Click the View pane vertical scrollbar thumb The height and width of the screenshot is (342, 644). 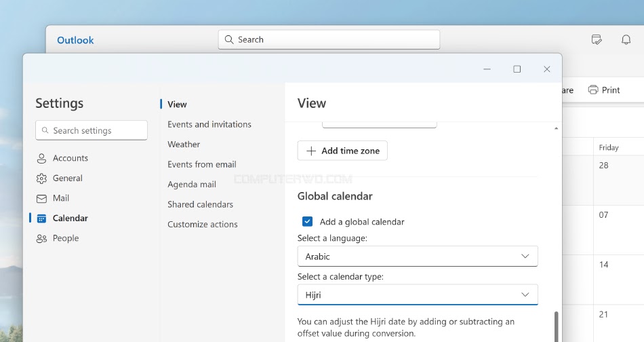pos(556,326)
